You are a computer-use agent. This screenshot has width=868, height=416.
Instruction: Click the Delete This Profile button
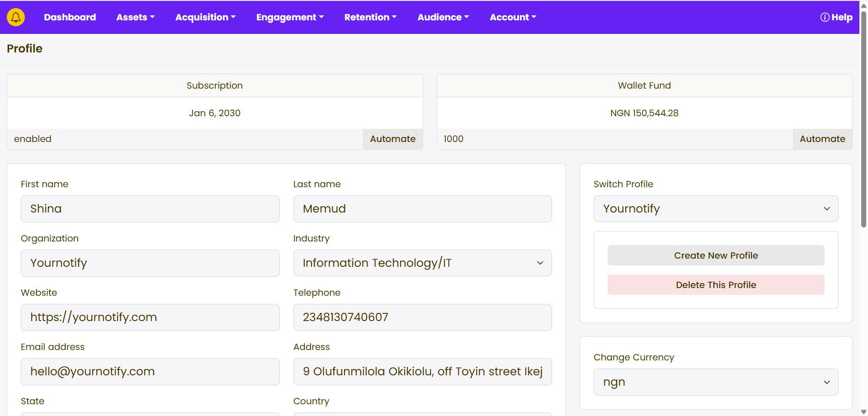(x=716, y=285)
